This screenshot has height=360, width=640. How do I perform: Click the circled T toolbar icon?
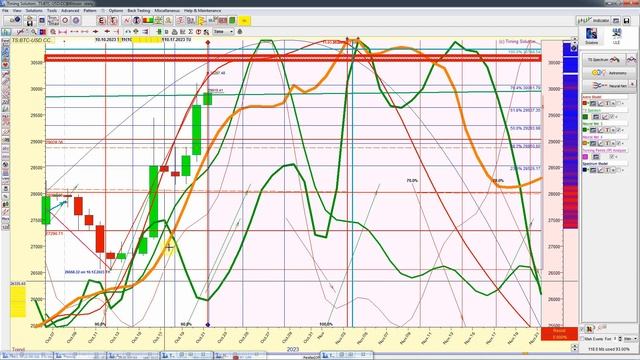137,20
